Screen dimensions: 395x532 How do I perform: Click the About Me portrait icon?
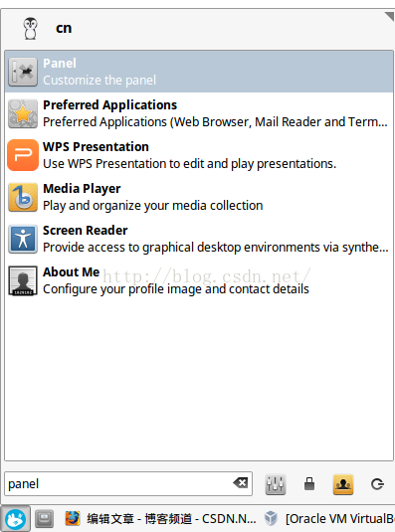(x=23, y=280)
